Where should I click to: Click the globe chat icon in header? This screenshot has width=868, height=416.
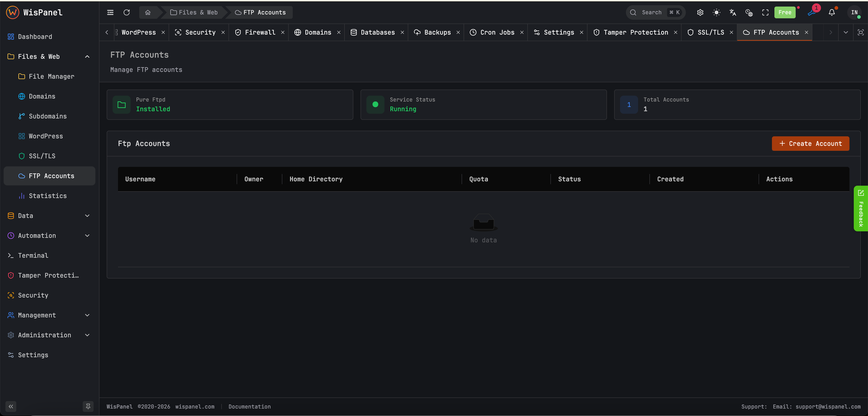749,12
